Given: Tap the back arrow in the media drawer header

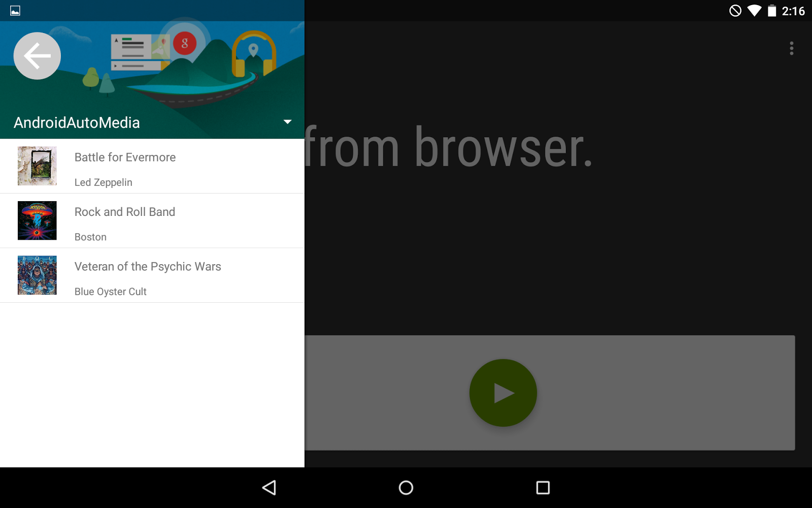Looking at the screenshot, I should coord(37,56).
